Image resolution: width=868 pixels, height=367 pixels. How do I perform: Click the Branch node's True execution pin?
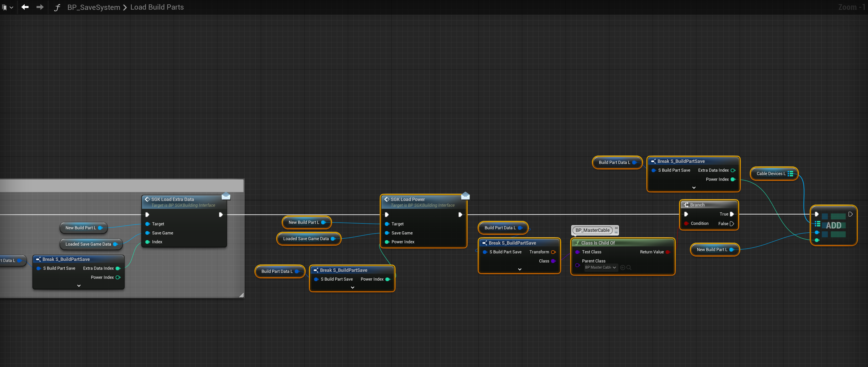tap(731, 214)
